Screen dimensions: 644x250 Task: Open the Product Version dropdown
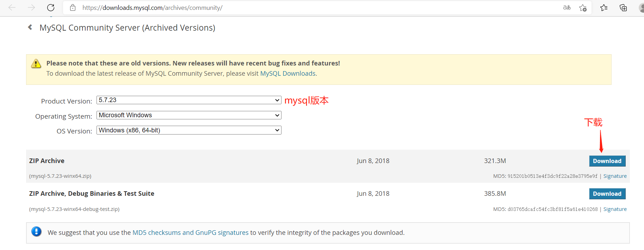point(189,100)
